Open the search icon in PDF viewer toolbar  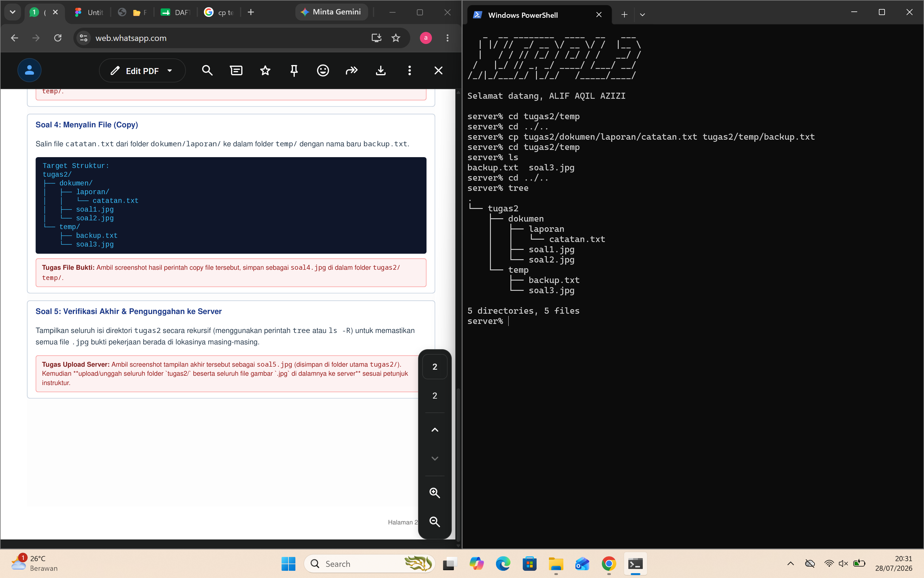207,71
